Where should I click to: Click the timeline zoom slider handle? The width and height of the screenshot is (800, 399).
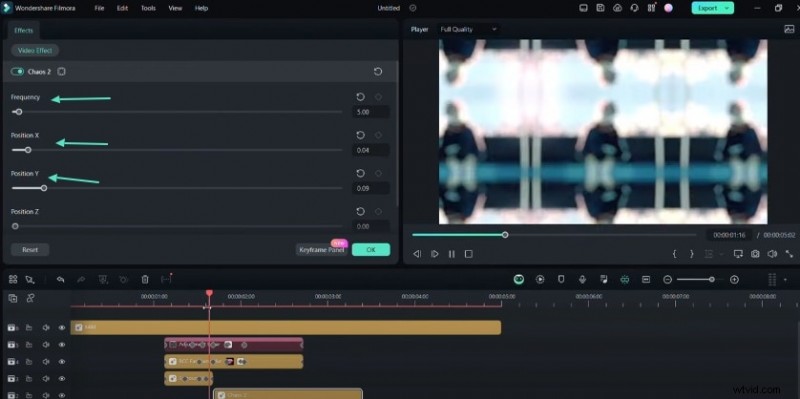point(712,279)
